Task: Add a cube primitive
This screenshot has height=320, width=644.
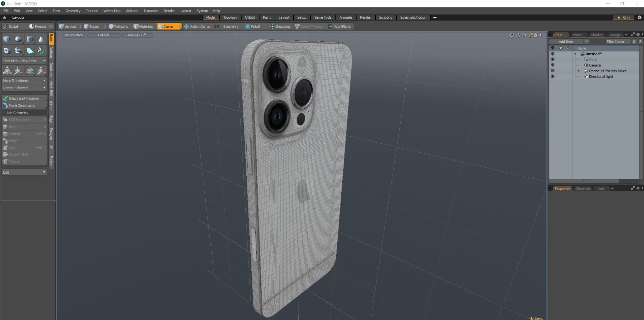Action: [7, 39]
